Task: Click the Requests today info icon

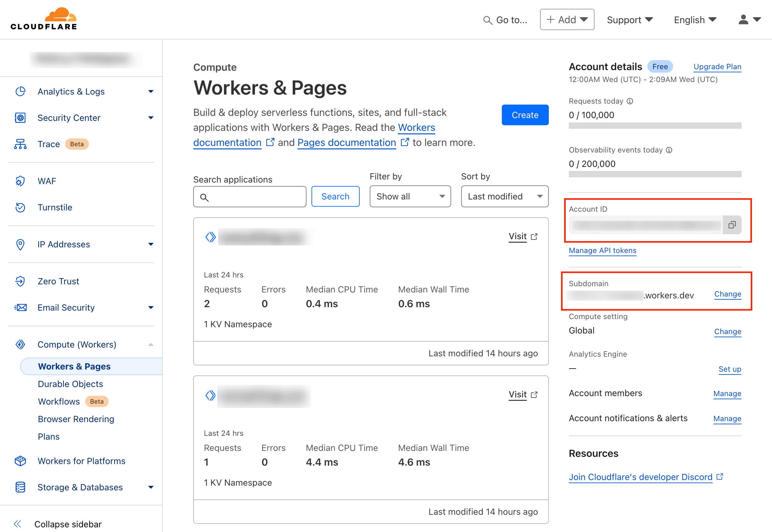Action: pyautogui.click(x=630, y=101)
